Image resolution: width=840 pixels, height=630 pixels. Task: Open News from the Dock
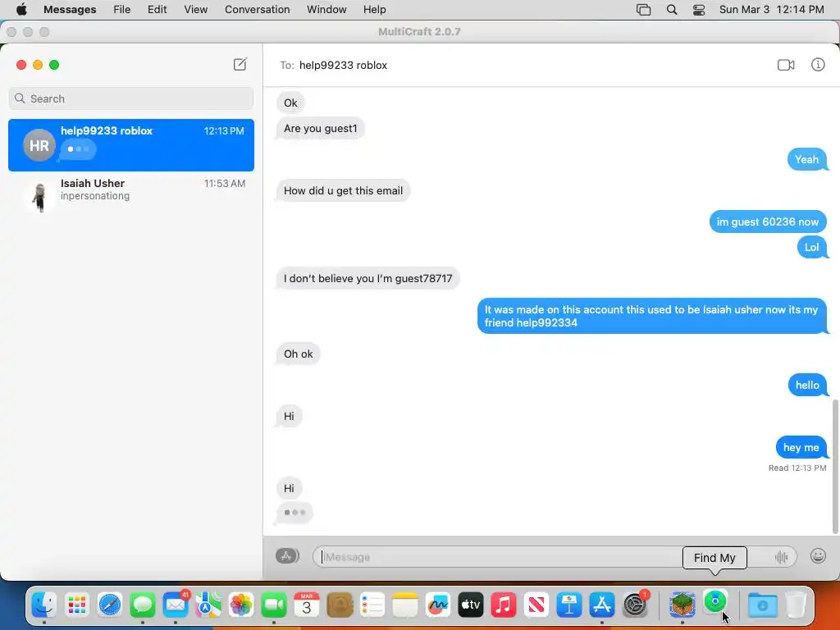536,605
